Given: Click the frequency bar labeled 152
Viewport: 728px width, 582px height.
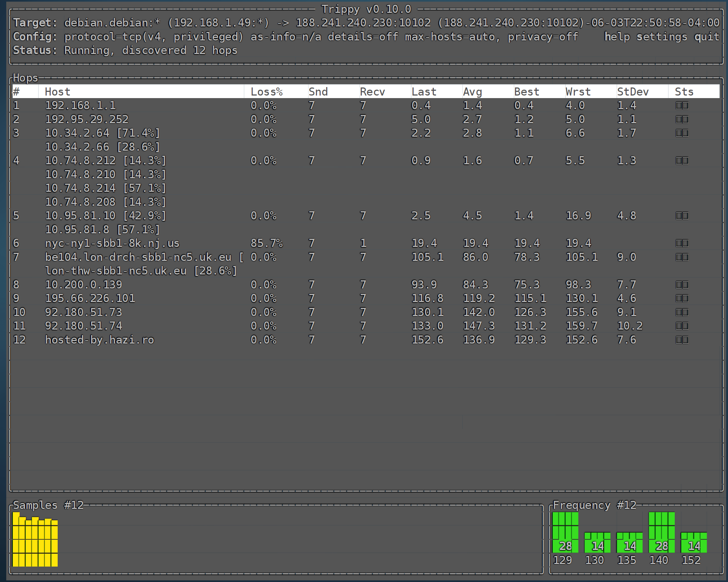Looking at the screenshot, I should [x=693, y=542].
